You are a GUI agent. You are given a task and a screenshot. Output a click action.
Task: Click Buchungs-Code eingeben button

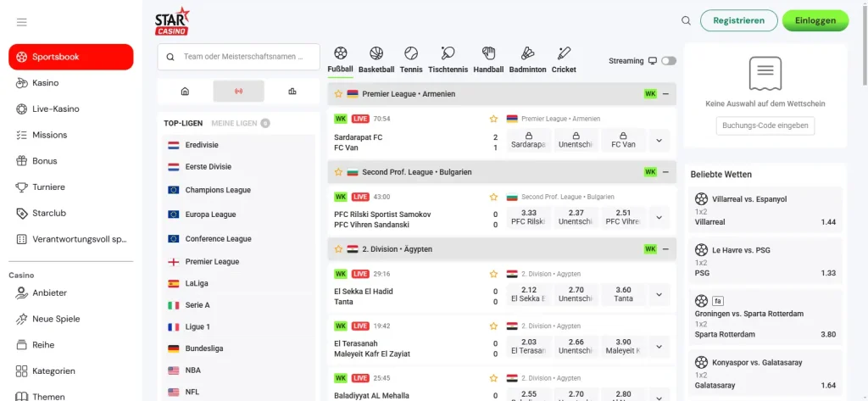click(765, 125)
